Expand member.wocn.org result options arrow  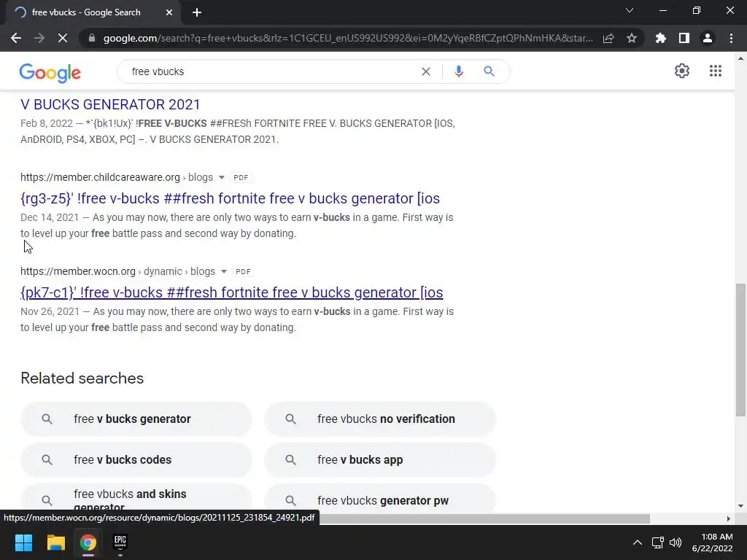click(223, 271)
